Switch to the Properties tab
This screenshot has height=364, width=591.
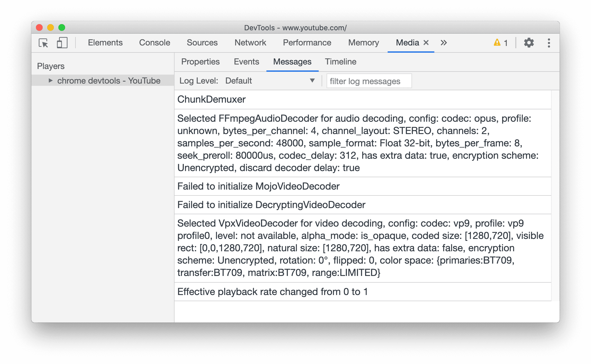200,62
